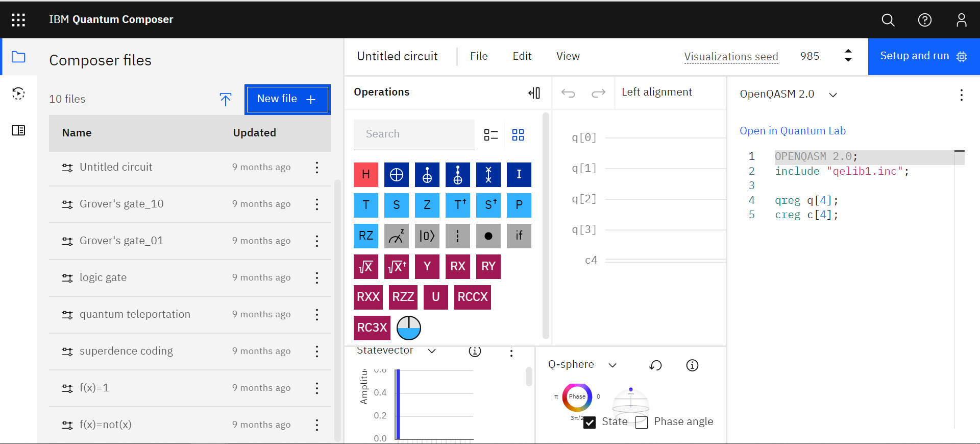The height and width of the screenshot is (444, 980).
Task: Select the reset to zero operation
Action: pyautogui.click(x=427, y=236)
